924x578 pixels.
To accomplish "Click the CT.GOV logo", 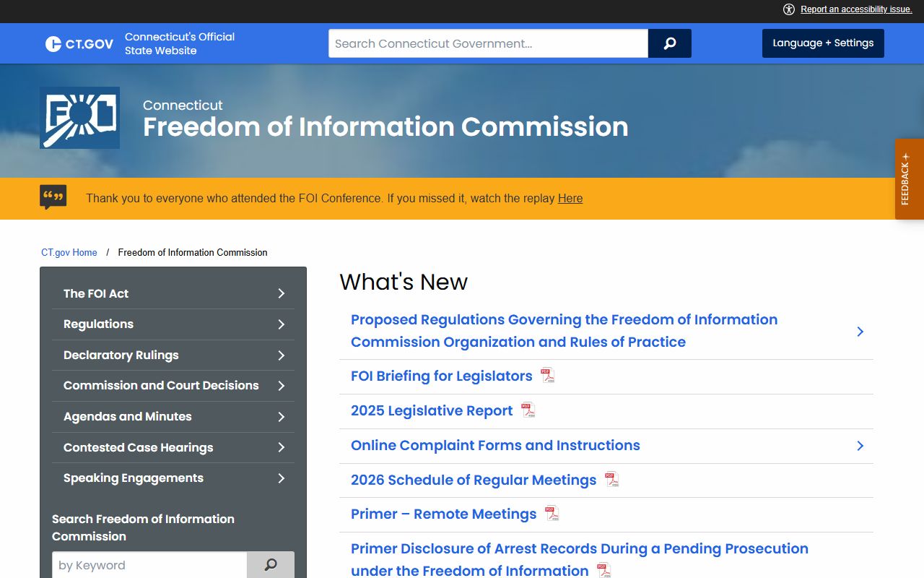I will 79,44.
